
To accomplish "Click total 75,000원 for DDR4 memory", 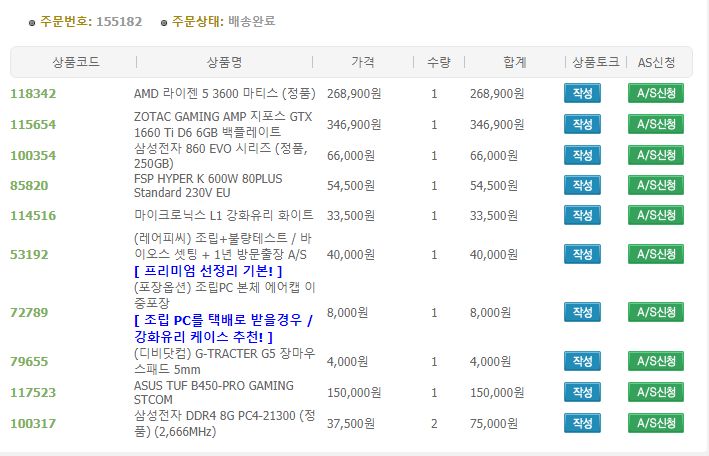I will [x=494, y=423].
